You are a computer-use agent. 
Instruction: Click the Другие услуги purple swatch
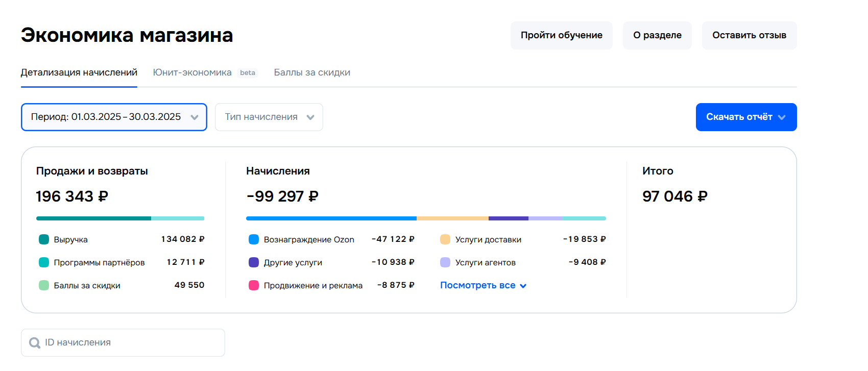pyautogui.click(x=254, y=262)
